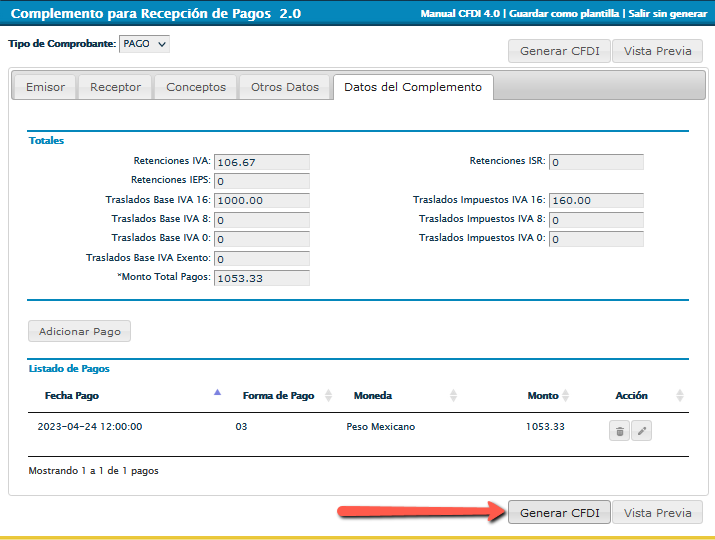Go to the Conceptos tab

[196, 87]
